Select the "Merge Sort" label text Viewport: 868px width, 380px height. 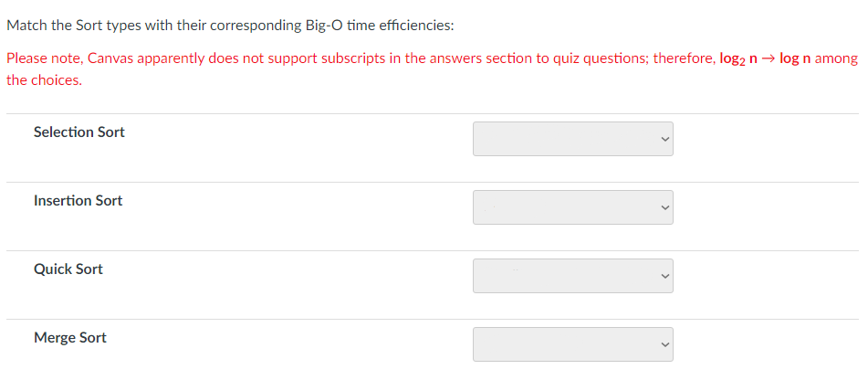pyautogui.click(x=69, y=338)
